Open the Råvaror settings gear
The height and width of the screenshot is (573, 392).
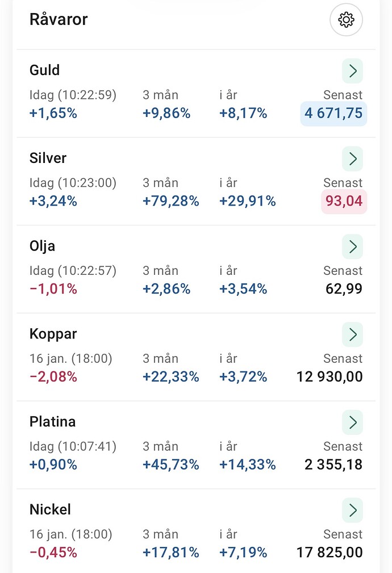coord(346,20)
